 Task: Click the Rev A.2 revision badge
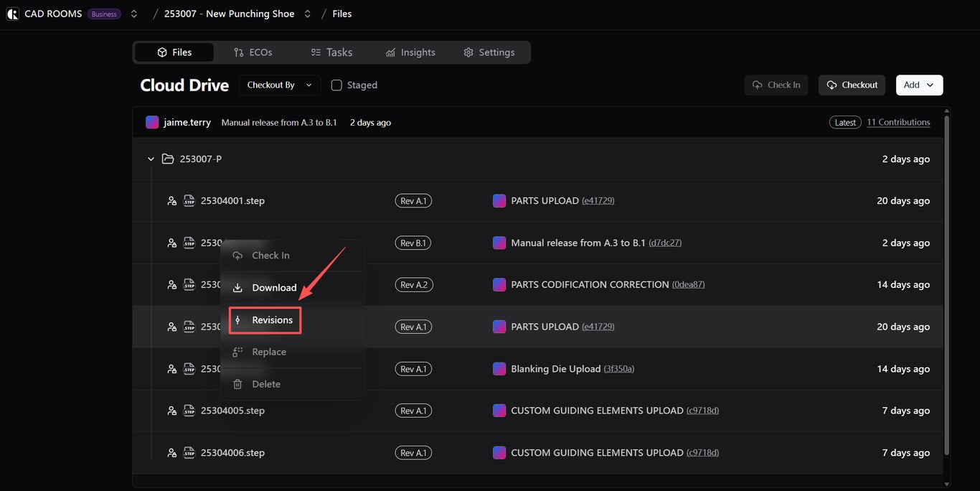414,285
